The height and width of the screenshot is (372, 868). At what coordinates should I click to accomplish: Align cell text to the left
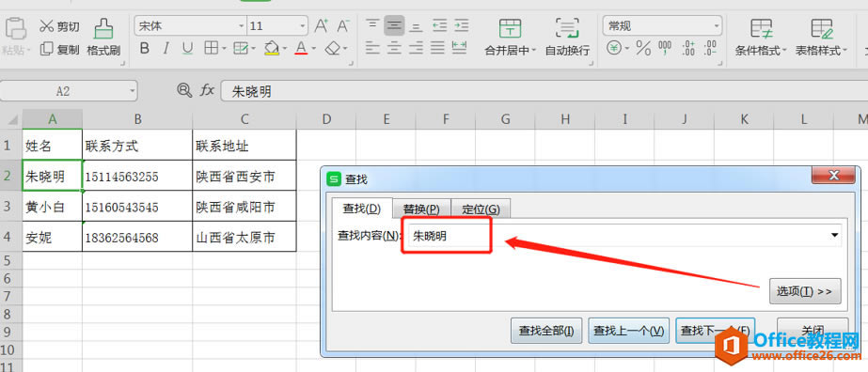point(372,48)
